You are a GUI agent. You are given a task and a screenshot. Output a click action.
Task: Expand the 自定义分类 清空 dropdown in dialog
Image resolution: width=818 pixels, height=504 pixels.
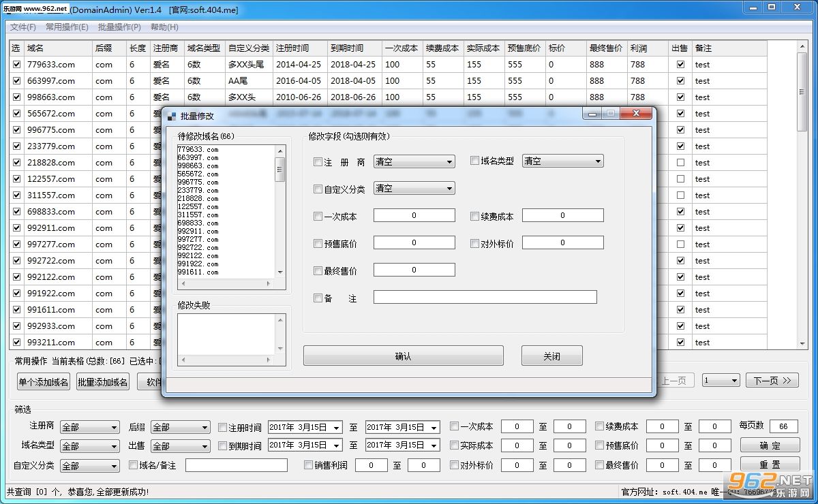[x=414, y=189]
